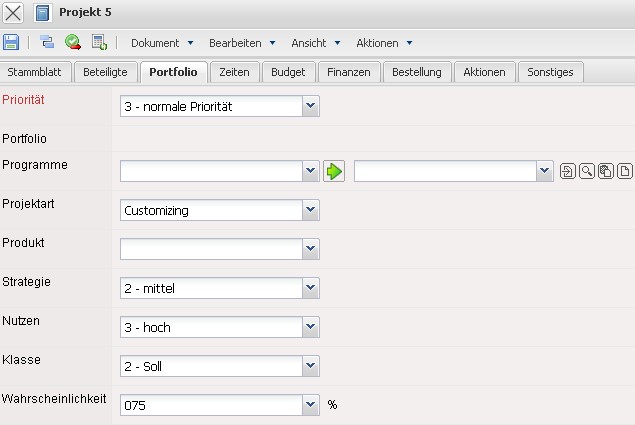
Task: Close the Projekt 5 form
Action: click(14, 13)
